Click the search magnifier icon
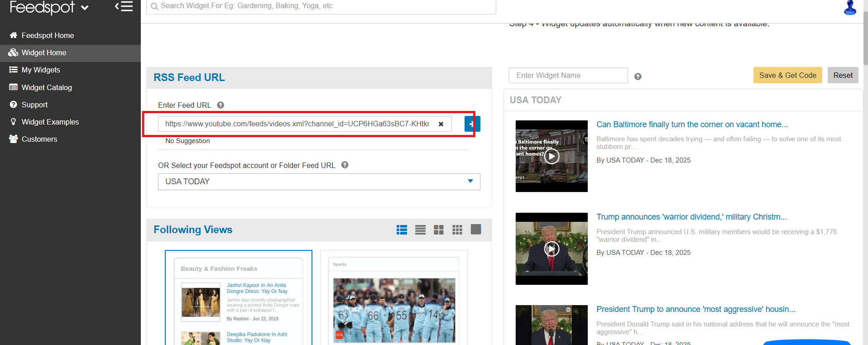 pos(154,6)
